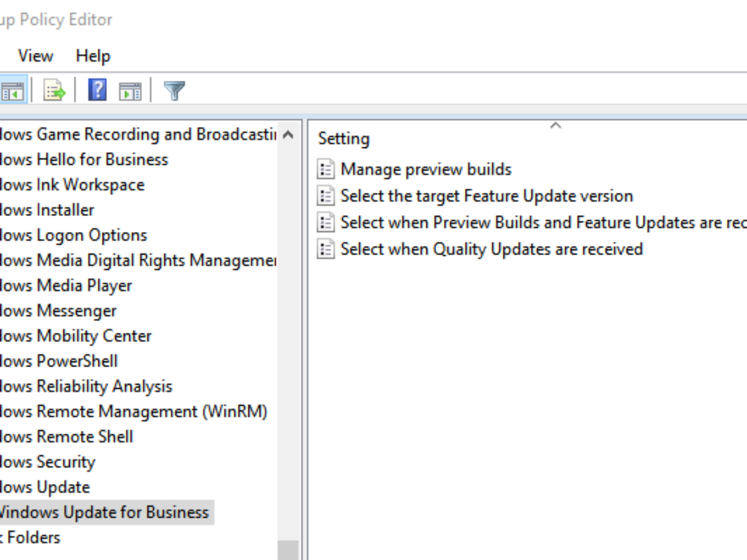
Task: Select Windows Game Recording and Broadcasting folder
Action: pos(138,134)
